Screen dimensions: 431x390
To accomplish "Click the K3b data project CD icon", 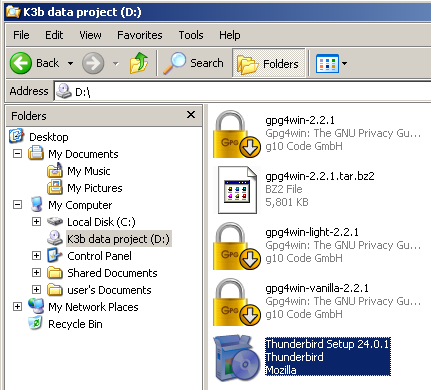I will coord(54,238).
